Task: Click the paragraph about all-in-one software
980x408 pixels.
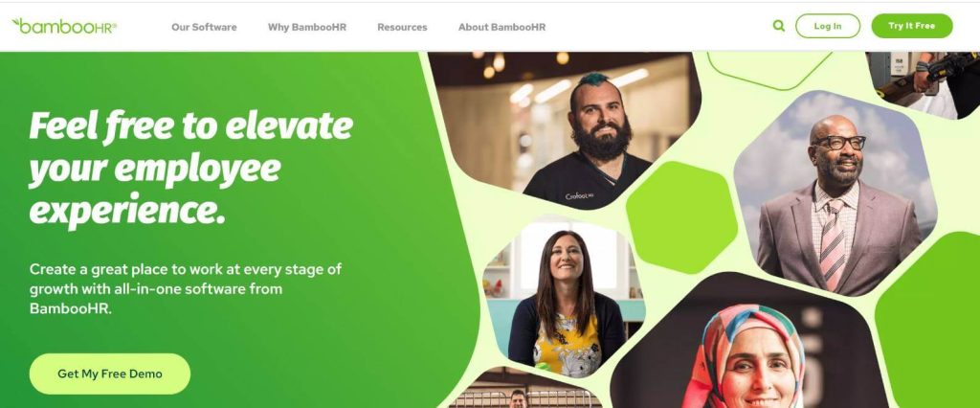Action: (186, 289)
